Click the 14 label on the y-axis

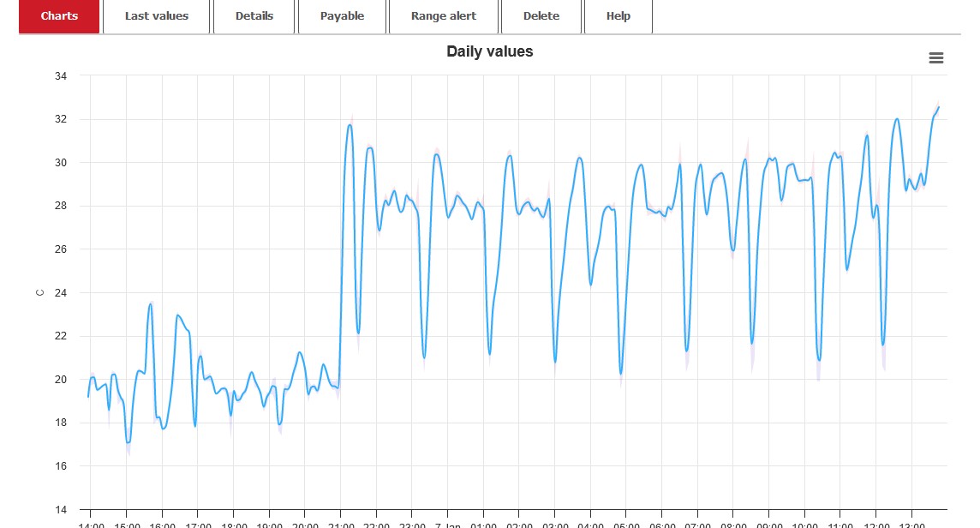tap(60, 510)
